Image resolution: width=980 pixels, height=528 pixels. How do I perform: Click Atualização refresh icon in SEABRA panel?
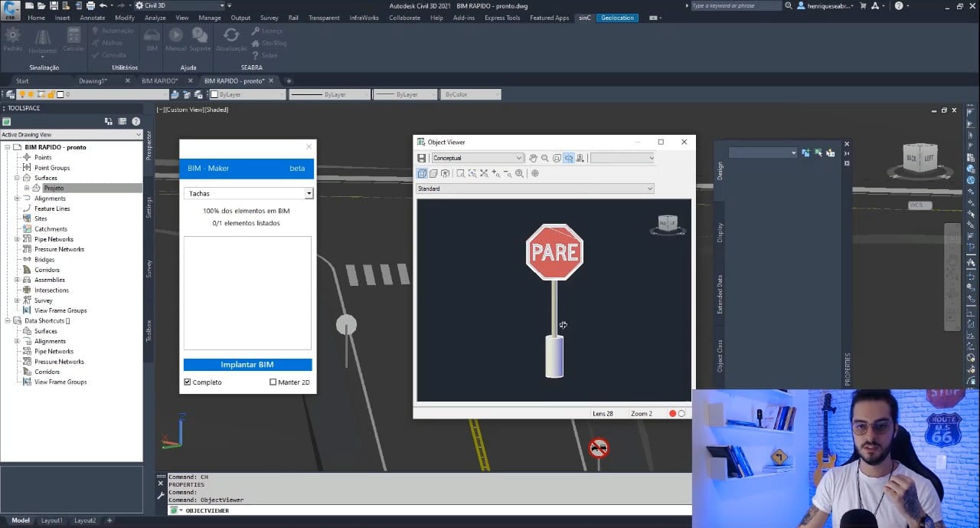[231, 35]
